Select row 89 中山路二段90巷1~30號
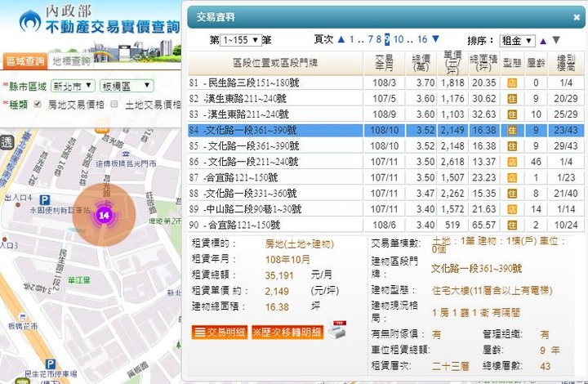The height and width of the screenshot is (384, 588). point(385,209)
